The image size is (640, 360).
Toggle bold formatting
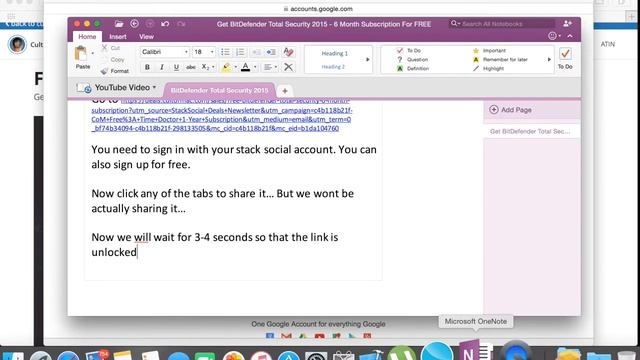coord(147,67)
